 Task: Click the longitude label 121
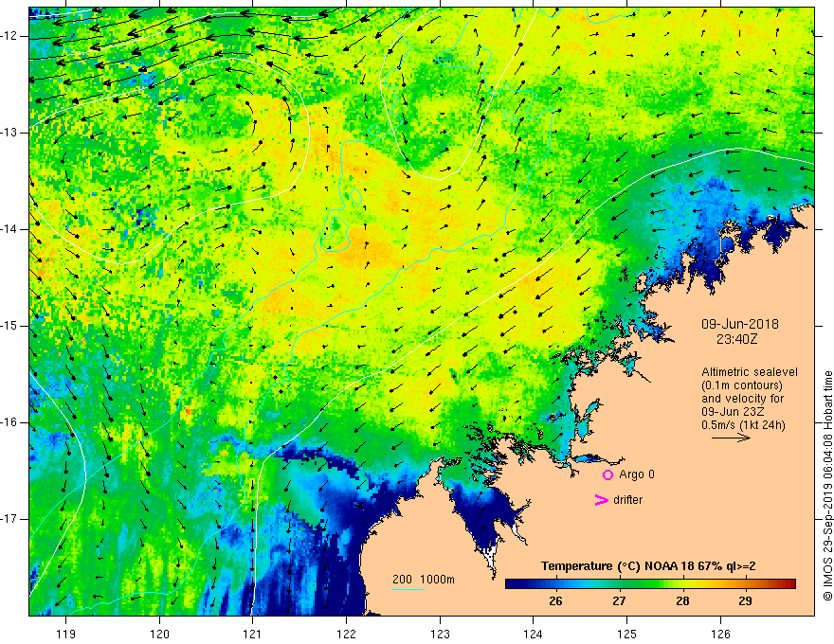[x=253, y=634]
